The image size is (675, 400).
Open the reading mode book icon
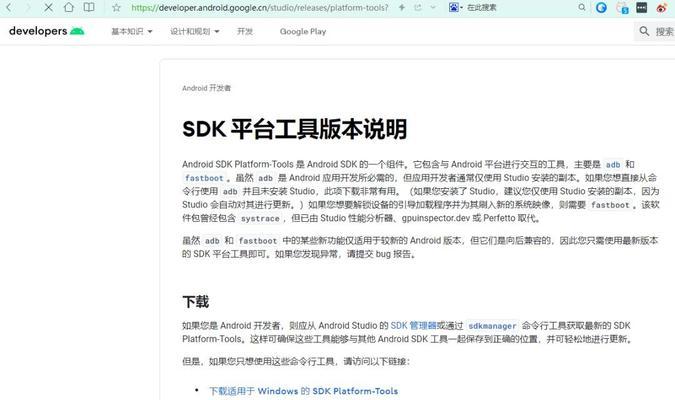tap(89, 7)
